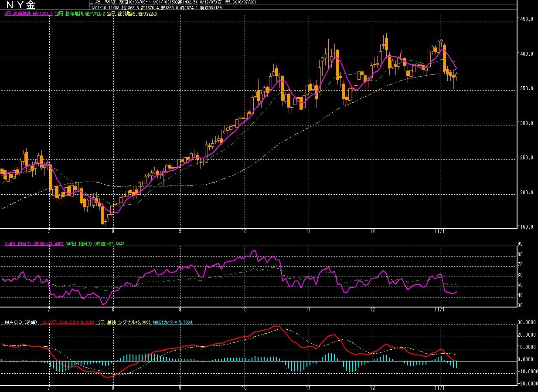Click the 1450.0 price axis label
This screenshot has height=392, width=538.
526,20
